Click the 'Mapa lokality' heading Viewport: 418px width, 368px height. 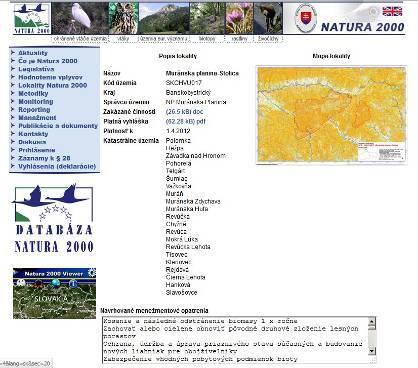click(331, 56)
